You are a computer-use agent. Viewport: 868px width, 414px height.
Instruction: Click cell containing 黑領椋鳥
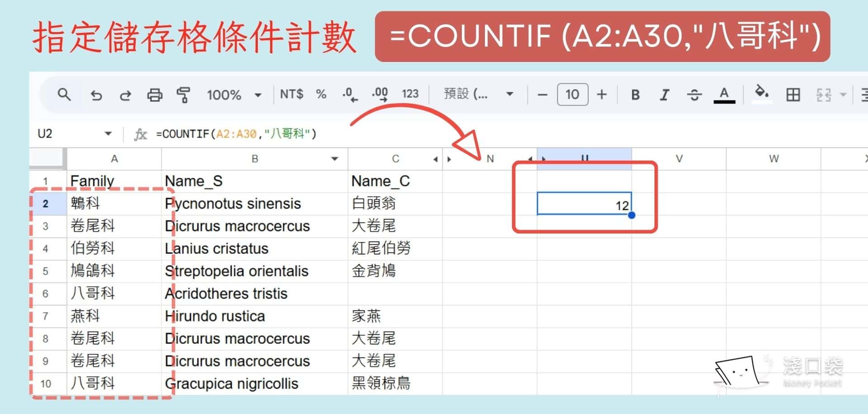395,384
